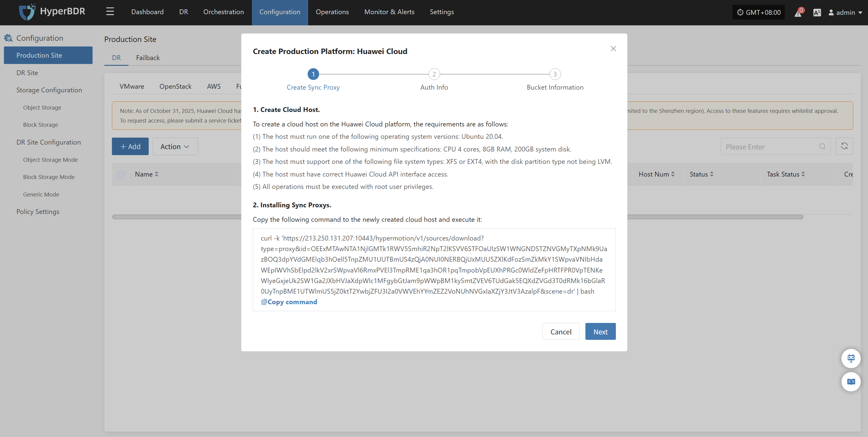
Task: Click the refresh list icon button
Action: click(844, 146)
